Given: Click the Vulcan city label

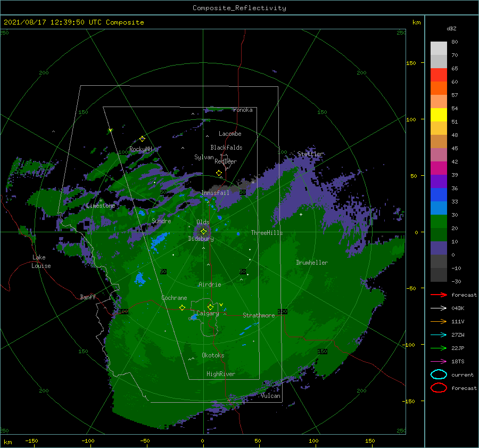Looking at the screenshot, I should point(271,396).
